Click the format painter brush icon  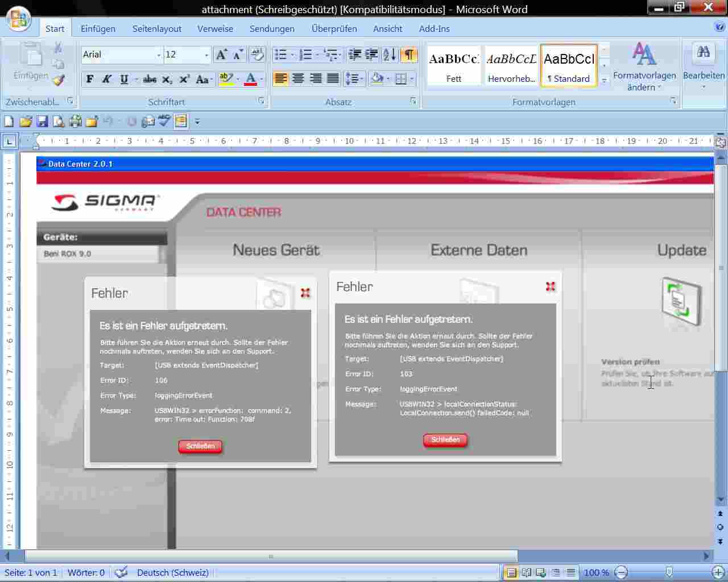point(58,81)
